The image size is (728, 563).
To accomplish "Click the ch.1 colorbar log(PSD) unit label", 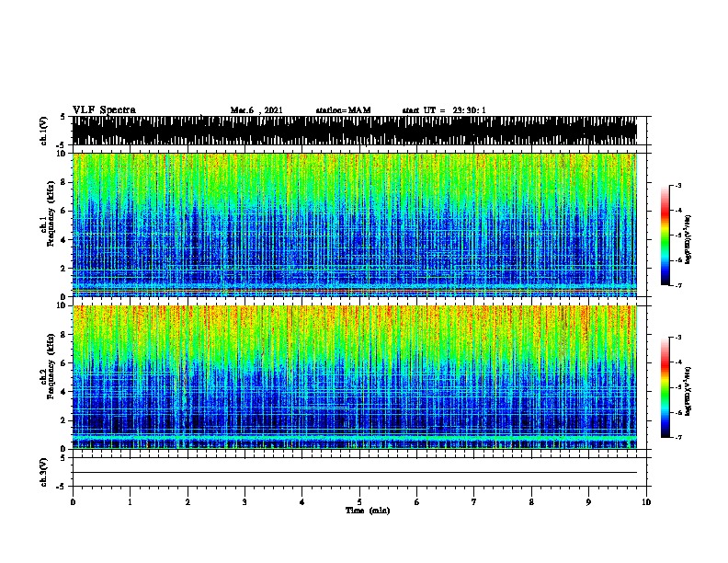I will (x=688, y=239).
